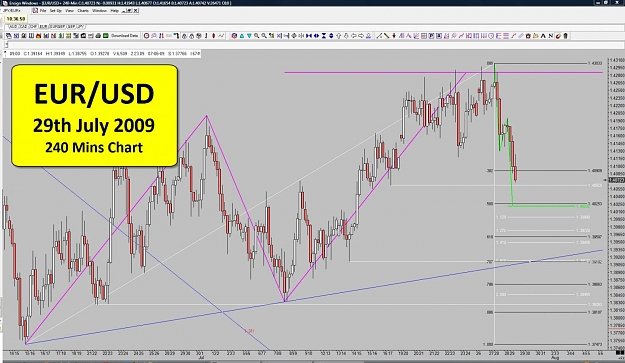Switch to the JPY chart tab
The height and width of the screenshot is (363, 625).
pos(81,27)
